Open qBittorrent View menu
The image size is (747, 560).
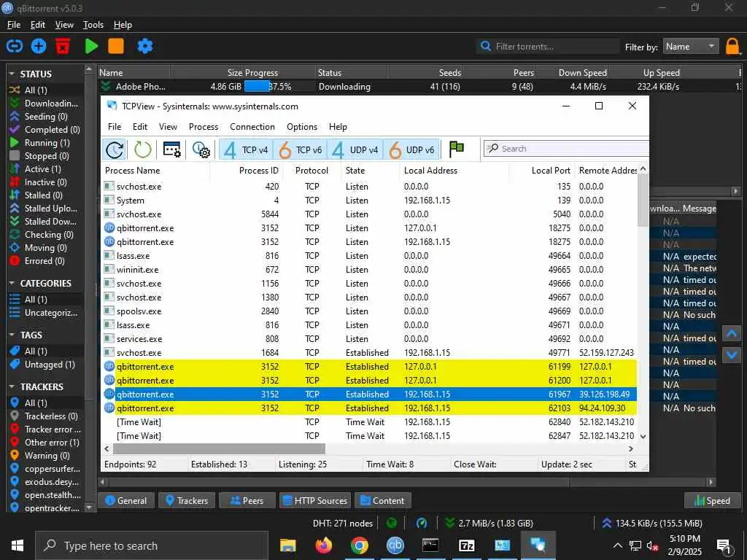tap(64, 25)
